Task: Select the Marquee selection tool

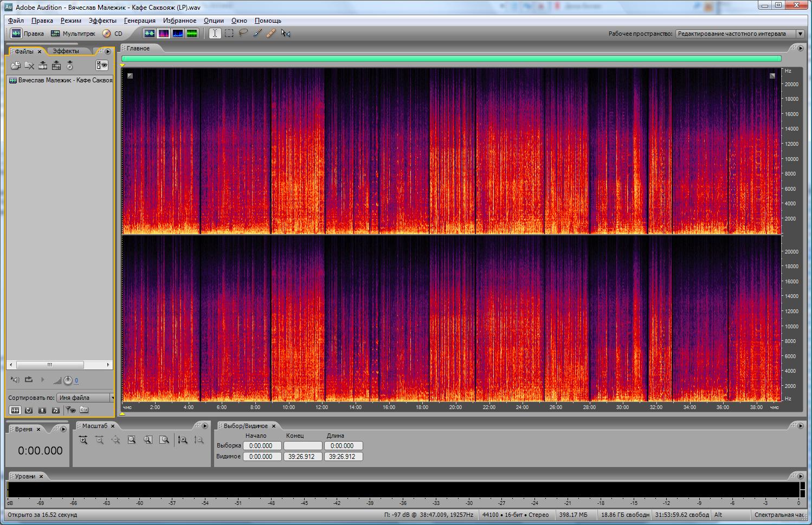Action: 229,33
